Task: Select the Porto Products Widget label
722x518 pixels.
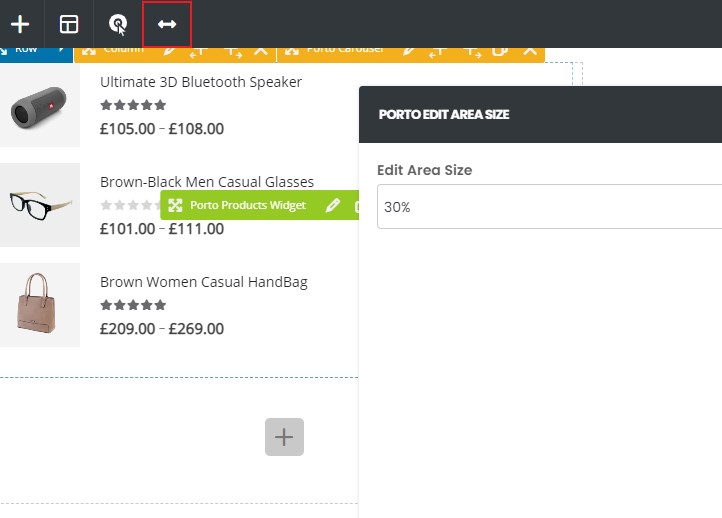Action: coord(248,205)
